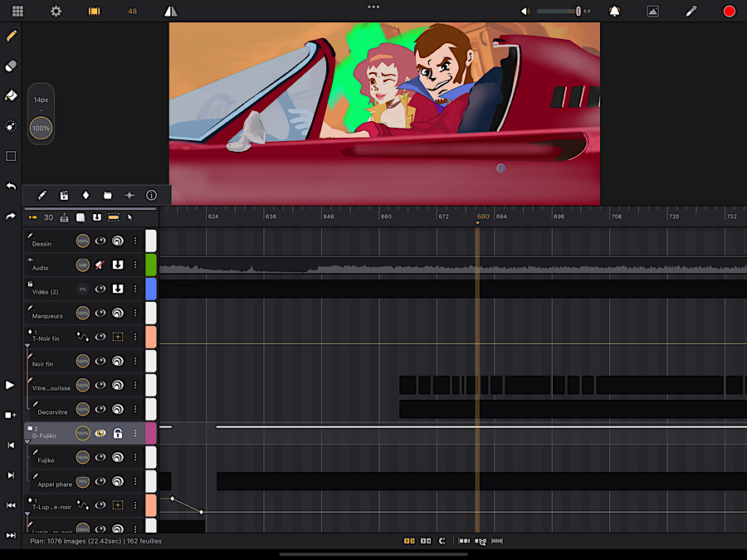
Task: Play the animation
Action: [x=10, y=385]
